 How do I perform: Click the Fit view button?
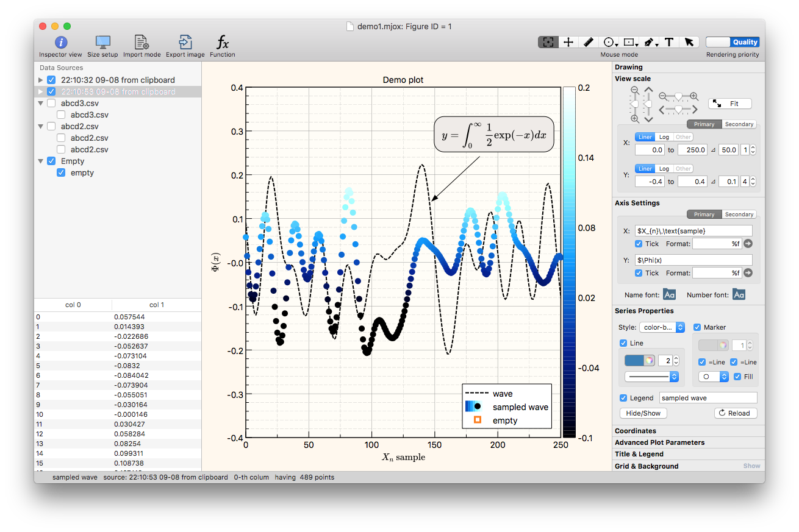729,104
